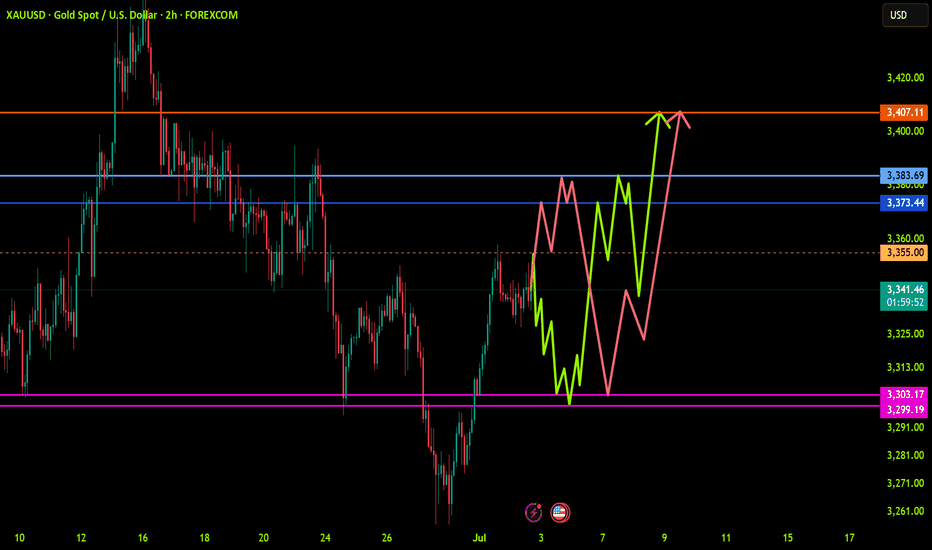Click the green 3,341.46 current price label

click(904, 296)
